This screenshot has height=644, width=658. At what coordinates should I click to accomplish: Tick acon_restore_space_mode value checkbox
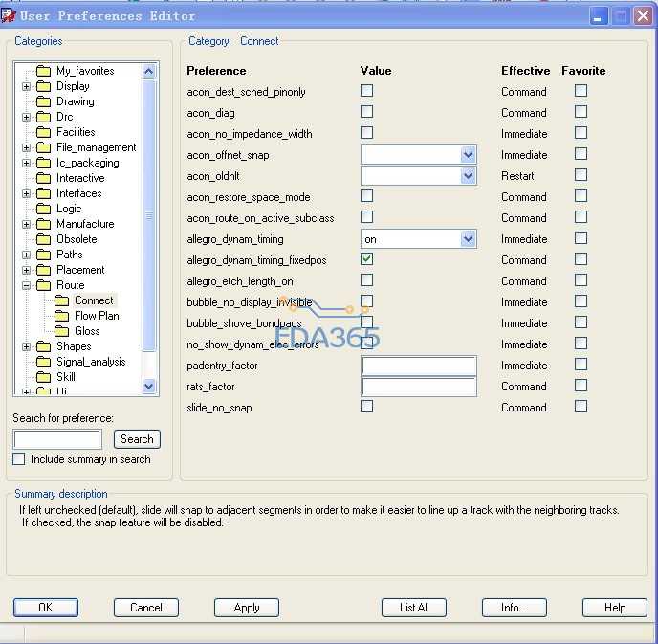pos(366,195)
